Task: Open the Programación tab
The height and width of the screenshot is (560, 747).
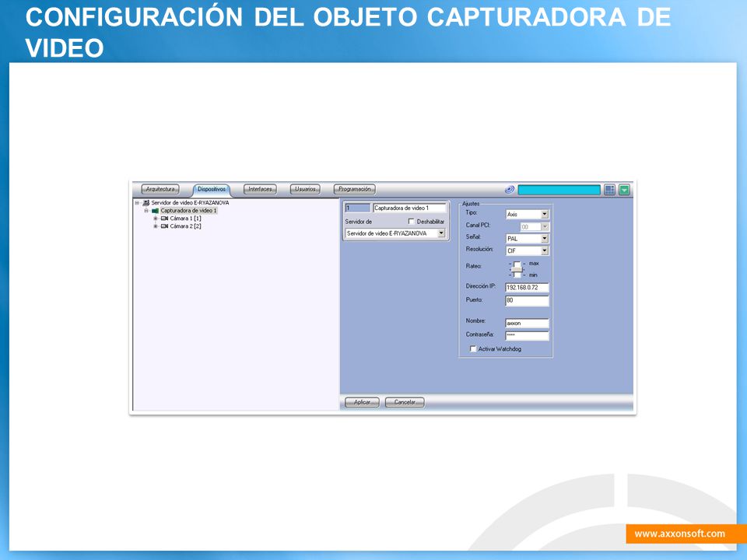Action: pos(355,189)
